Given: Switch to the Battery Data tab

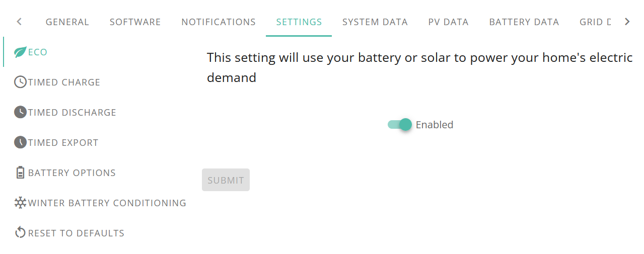Looking at the screenshot, I should click(524, 22).
